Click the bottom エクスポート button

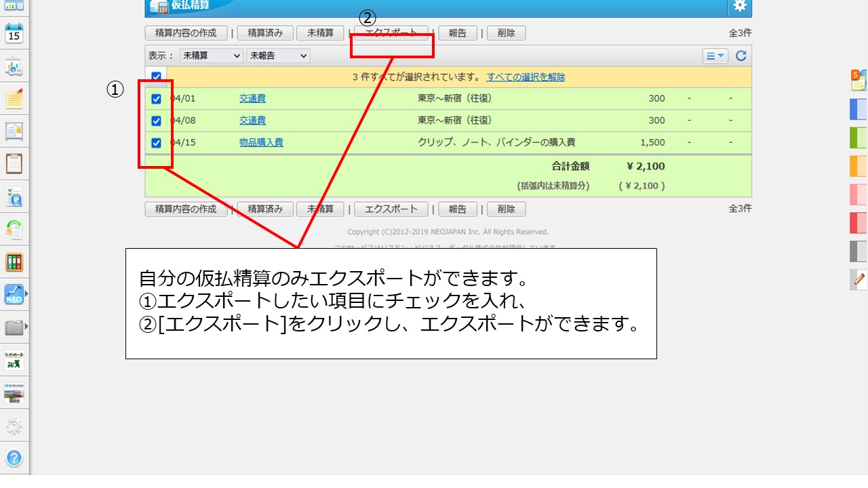tap(391, 209)
